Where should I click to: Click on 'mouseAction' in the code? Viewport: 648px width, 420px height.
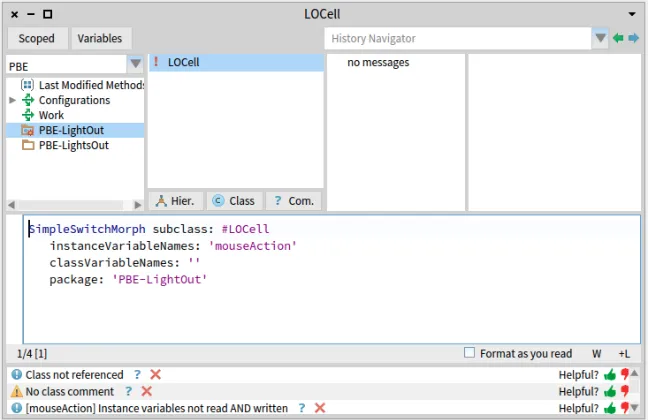click(x=253, y=246)
